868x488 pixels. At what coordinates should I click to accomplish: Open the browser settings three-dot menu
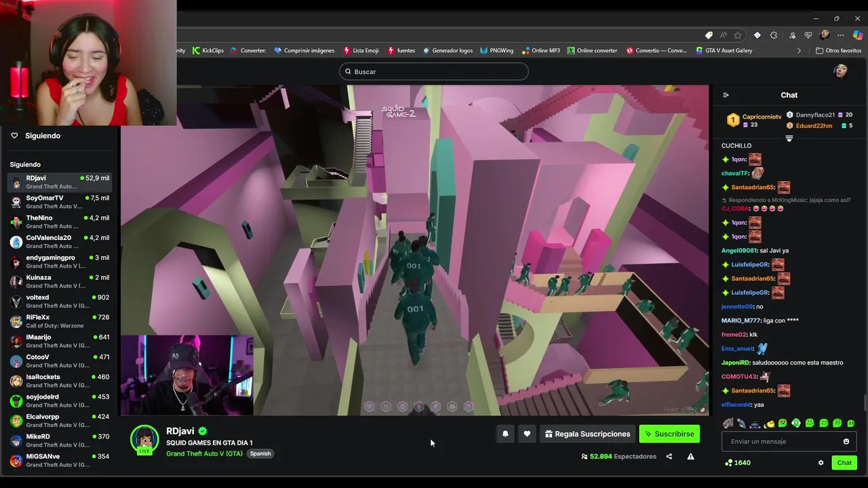click(841, 35)
